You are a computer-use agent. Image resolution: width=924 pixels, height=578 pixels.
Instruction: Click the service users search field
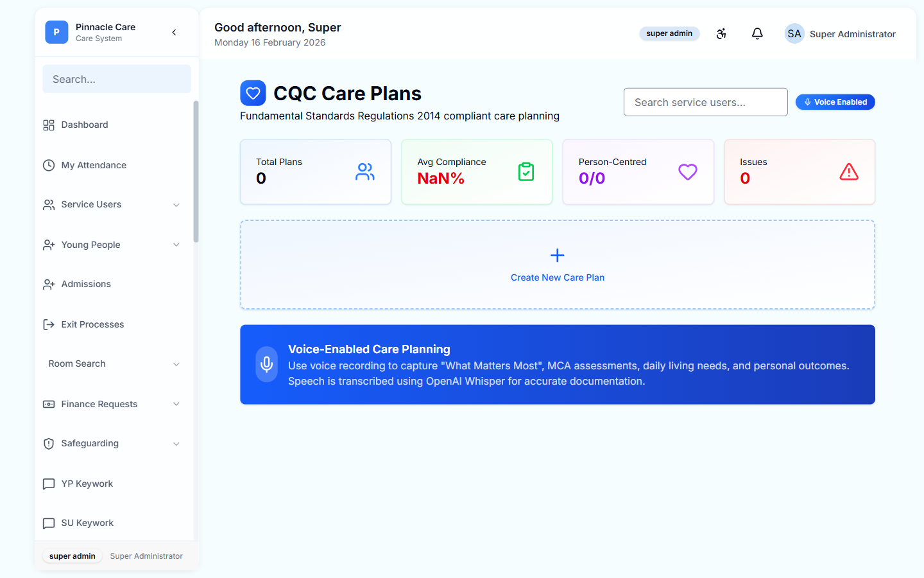705,101
